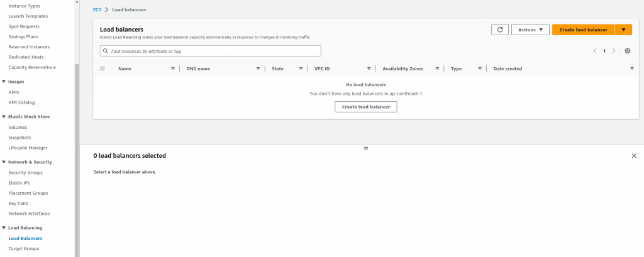This screenshot has height=257, width=644.
Task: Click orange Create load balancer button
Action: pos(583,30)
